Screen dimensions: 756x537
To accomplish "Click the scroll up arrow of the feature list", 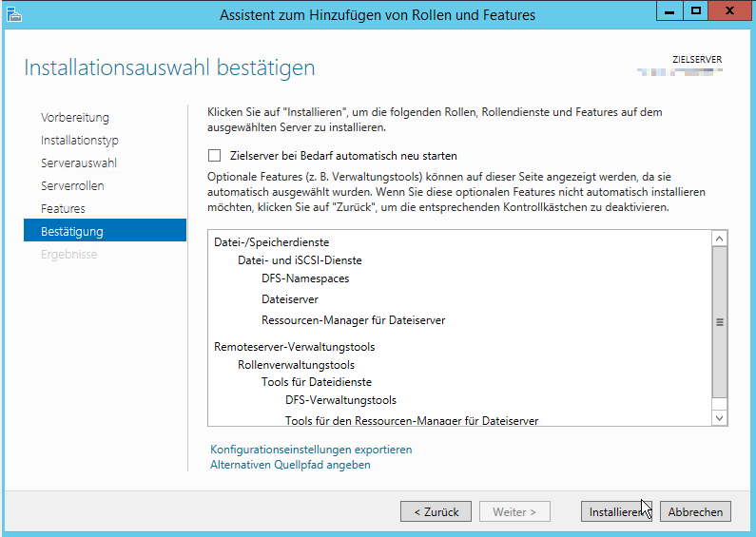I will tap(719, 240).
